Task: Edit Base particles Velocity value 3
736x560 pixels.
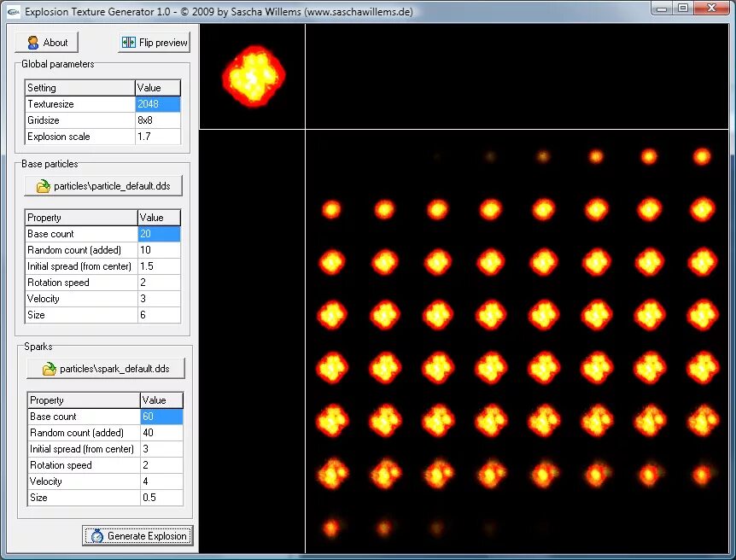Action: [x=159, y=299]
